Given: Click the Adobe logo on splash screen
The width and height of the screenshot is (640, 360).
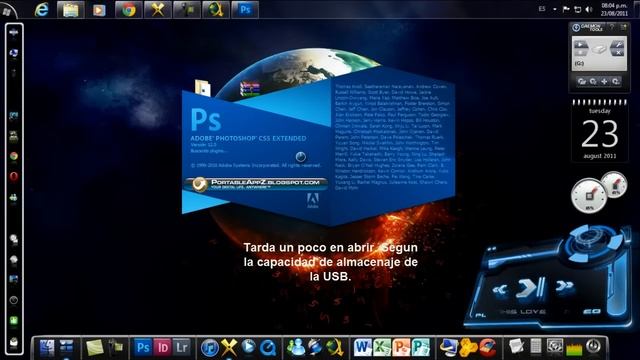Looking at the screenshot, I should point(313,200).
